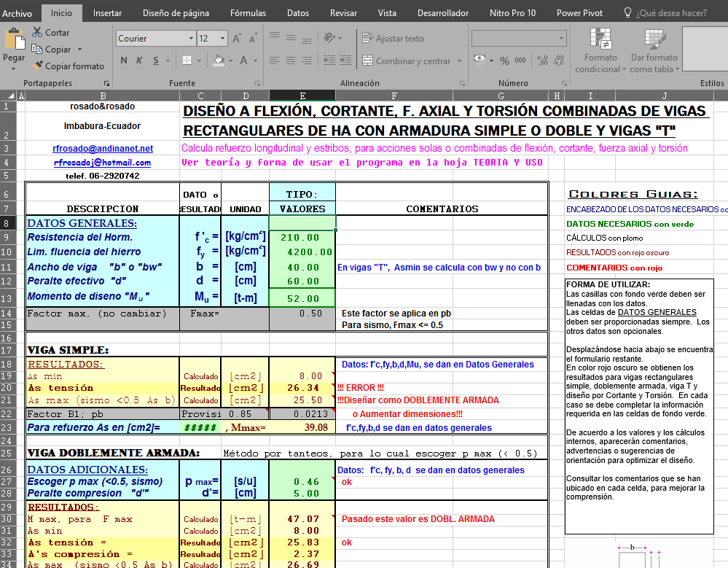The image size is (728, 568).
Task: Click accounting number format icon
Action: click(480, 60)
